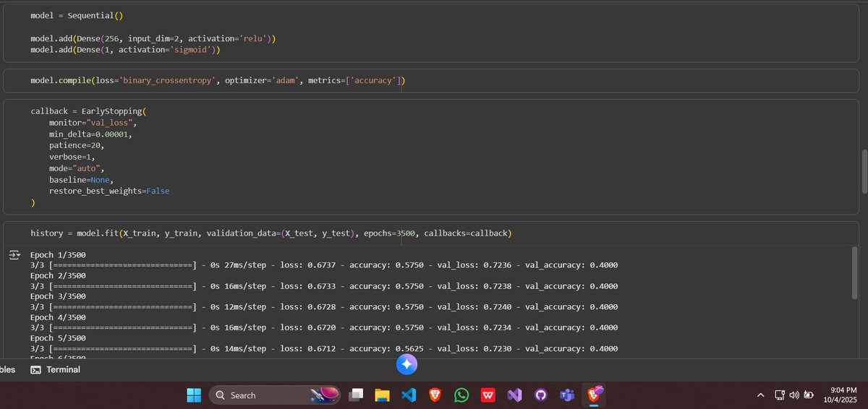This screenshot has width=868, height=409.
Task: Show hidden system tray icons
Action: point(760,395)
